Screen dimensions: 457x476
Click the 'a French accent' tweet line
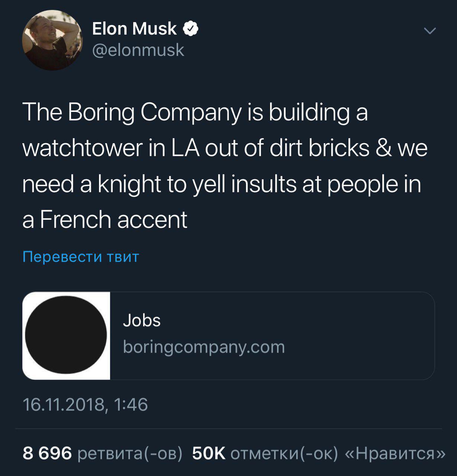pos(105,219)
